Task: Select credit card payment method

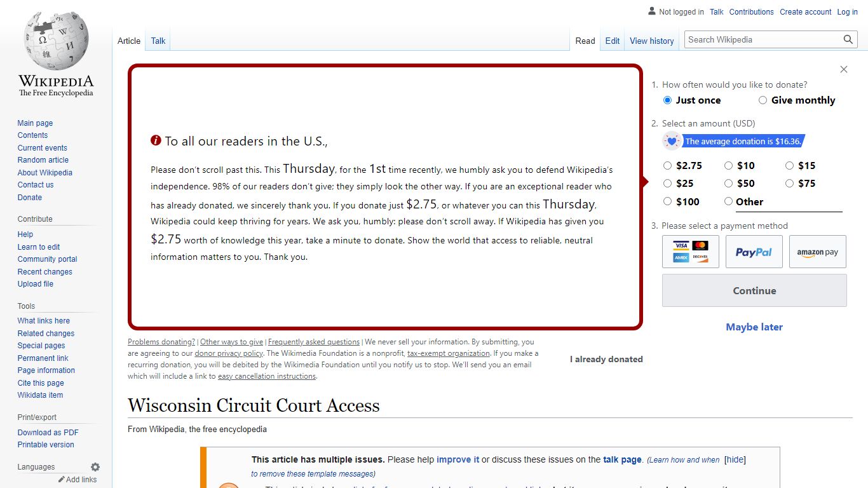Action: (x=691, y=252)
